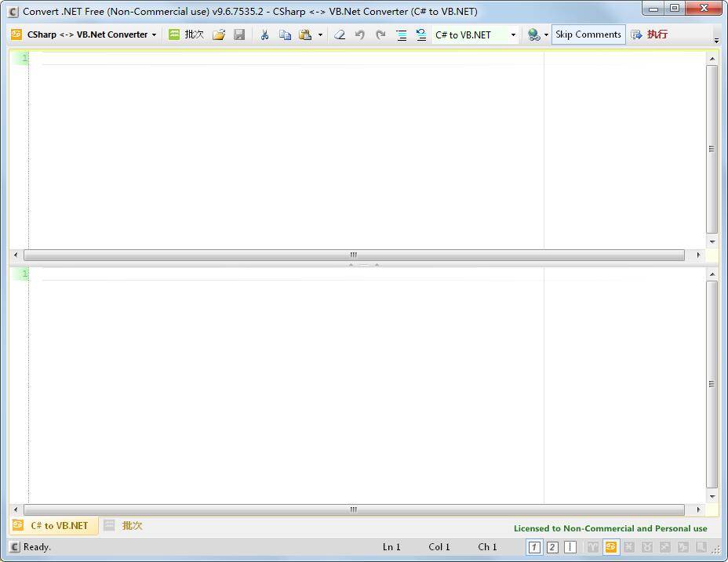The width and height of the screenshot is (728, 562).
Task: Paste clipboard contents with the Paste icon
Action: click(306, 34)
